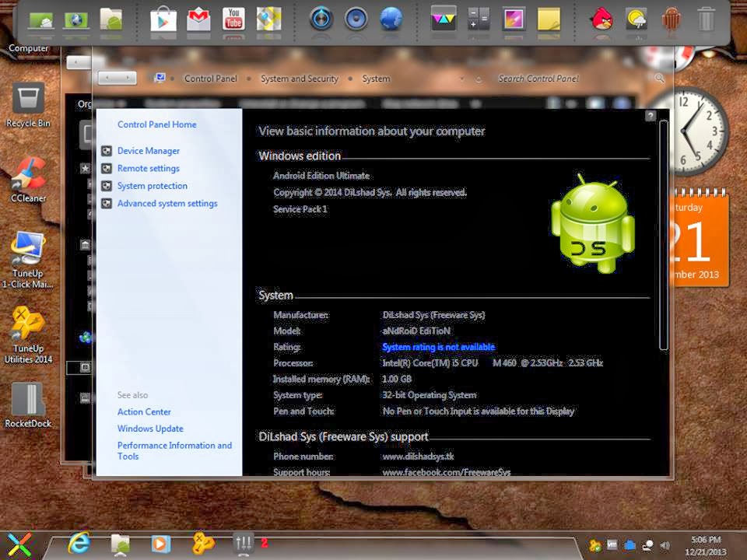Select TuneUp Utilities 2014 desktop icon

[28, 335]
